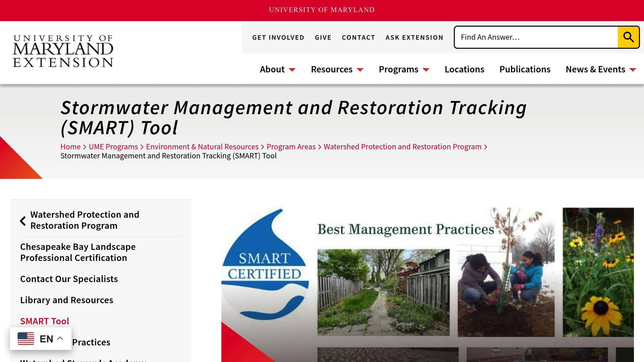The height and width of the screenshot is (362, 644).
Task: Open the Publications menu item
Action: click(525, 69)
